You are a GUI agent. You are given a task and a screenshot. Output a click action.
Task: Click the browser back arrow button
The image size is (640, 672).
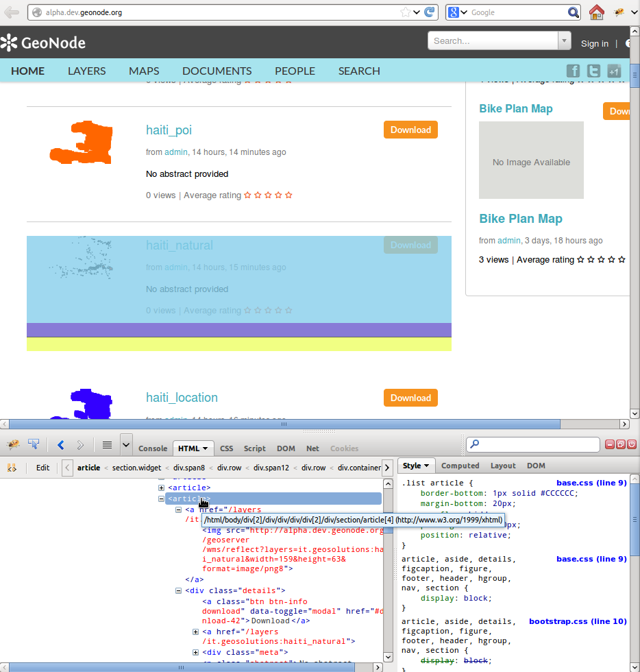[12, 12]
